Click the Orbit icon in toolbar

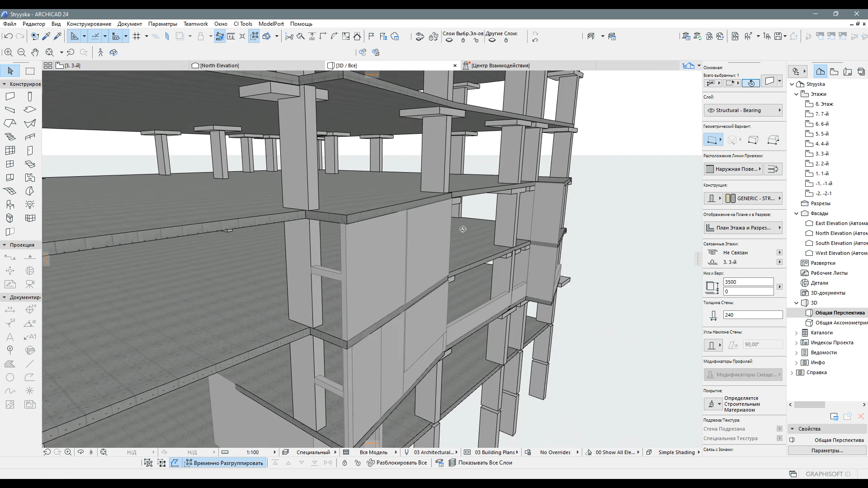tap(113, 52)
